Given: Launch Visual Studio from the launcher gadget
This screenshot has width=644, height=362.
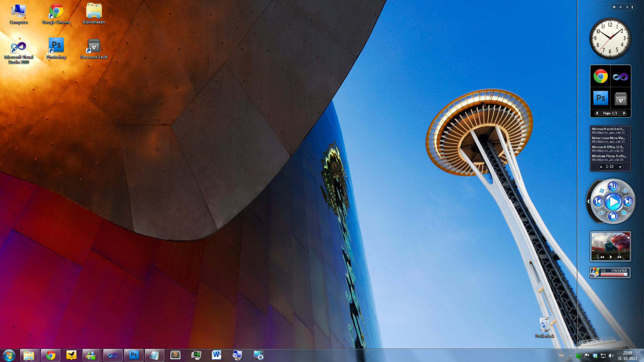Looking at the screenshot, I should (620, 77).
